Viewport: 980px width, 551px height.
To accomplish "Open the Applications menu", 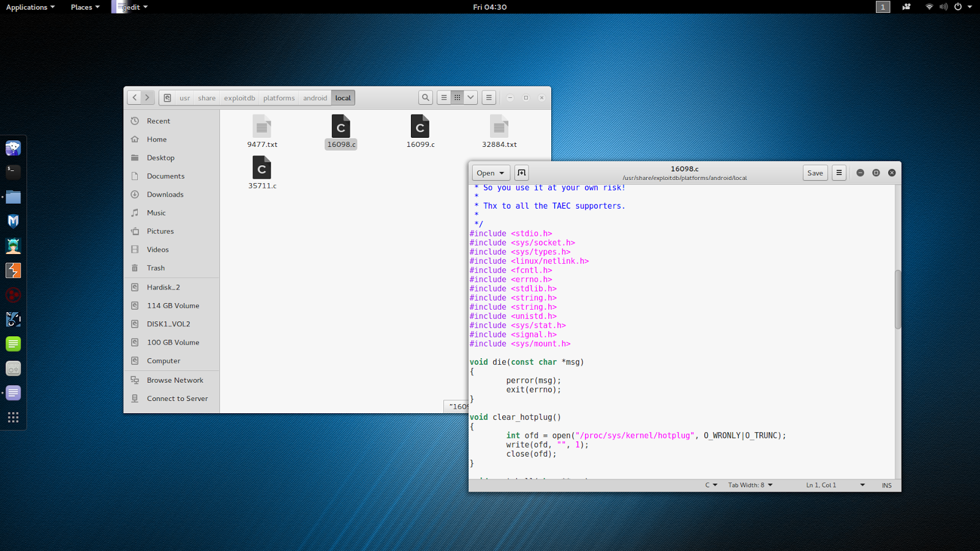I will pos(26,7).
